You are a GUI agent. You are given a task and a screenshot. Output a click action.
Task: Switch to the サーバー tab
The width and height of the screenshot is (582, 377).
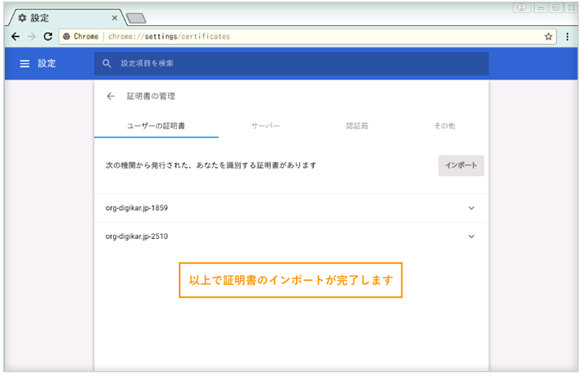[265, 126]
